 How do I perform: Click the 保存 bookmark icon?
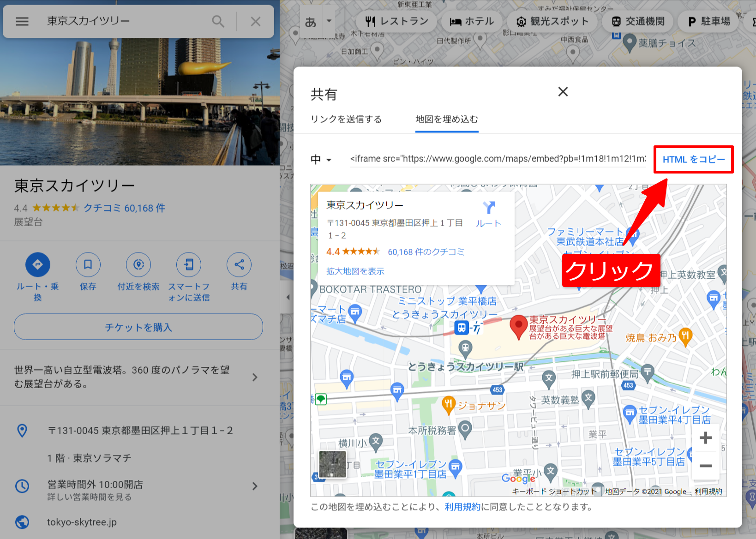(x=88, y=264)
